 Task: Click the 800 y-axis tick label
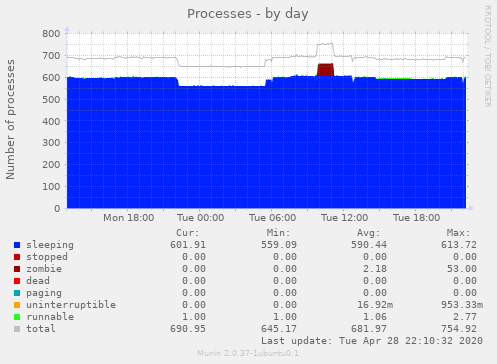(x=51, y=34)
